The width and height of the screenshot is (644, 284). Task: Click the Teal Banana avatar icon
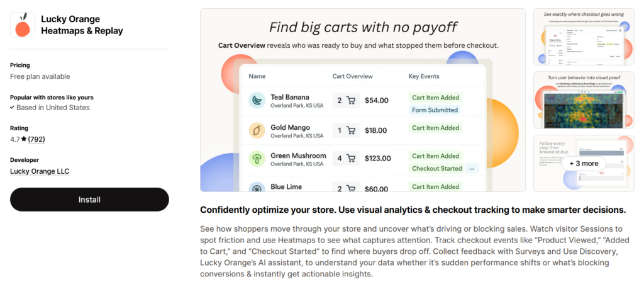coord(257,100)
